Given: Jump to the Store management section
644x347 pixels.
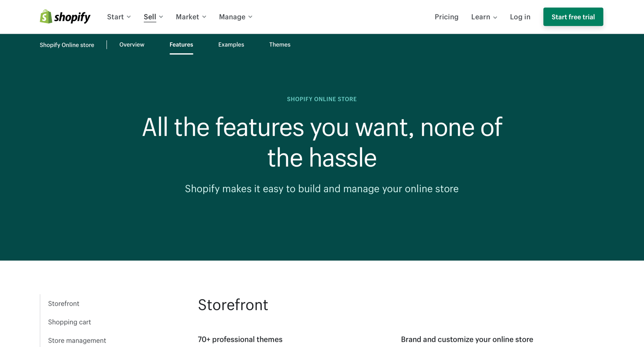Looking at the screenshot, I should (x=77, y=340).
